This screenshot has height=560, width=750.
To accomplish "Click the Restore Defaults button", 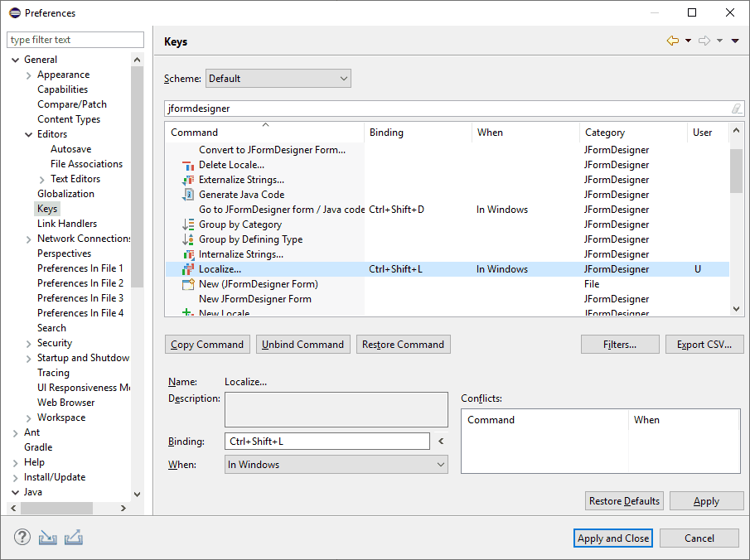I will coord(624,500).
